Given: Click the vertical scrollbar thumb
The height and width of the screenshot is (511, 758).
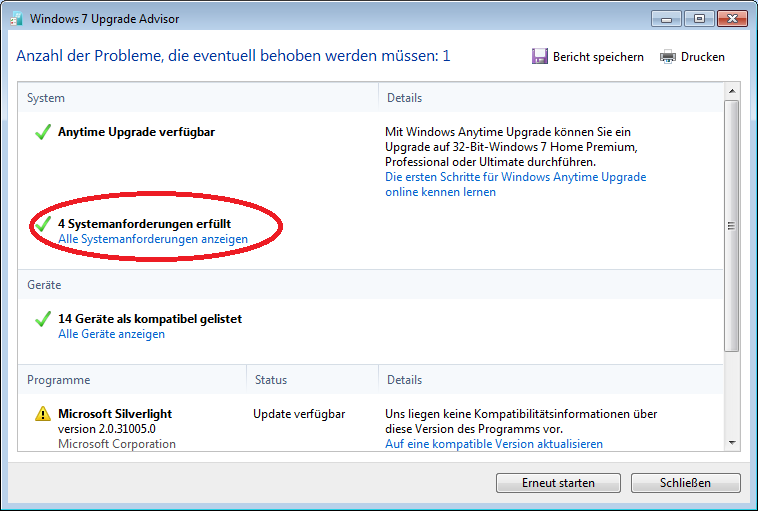Looking at the screenshot, I should point(732,226).
